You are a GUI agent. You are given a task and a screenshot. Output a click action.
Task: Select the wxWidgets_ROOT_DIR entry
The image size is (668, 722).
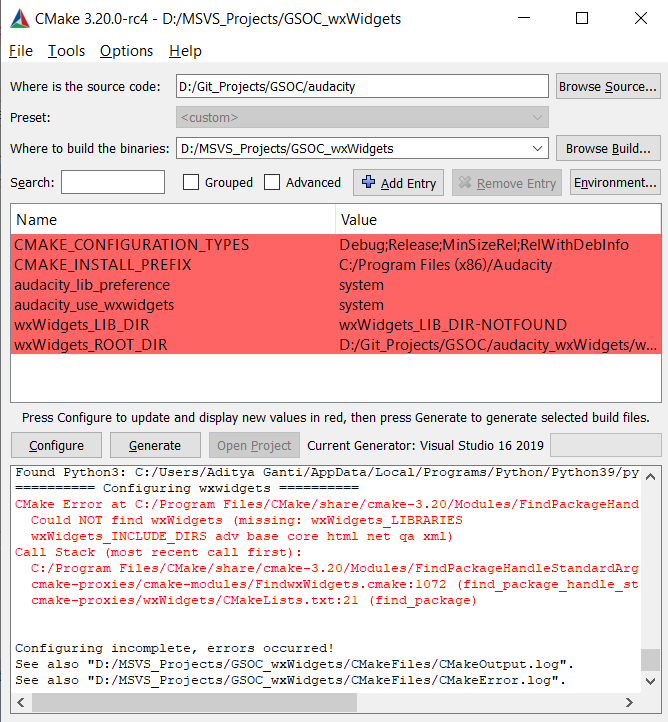tap(91, 345)
